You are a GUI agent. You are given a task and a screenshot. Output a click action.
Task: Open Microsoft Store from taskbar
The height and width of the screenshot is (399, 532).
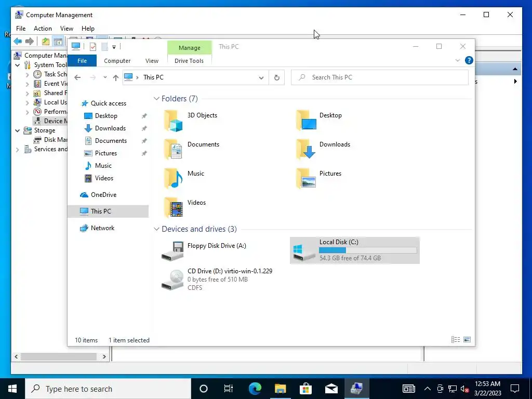click(x=305, y=389)
